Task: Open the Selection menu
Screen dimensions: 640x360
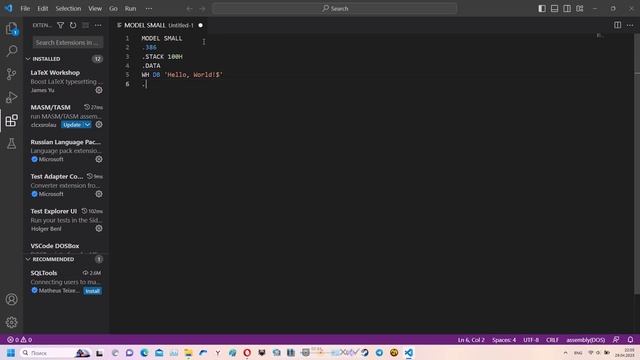Action: [68, 9]
